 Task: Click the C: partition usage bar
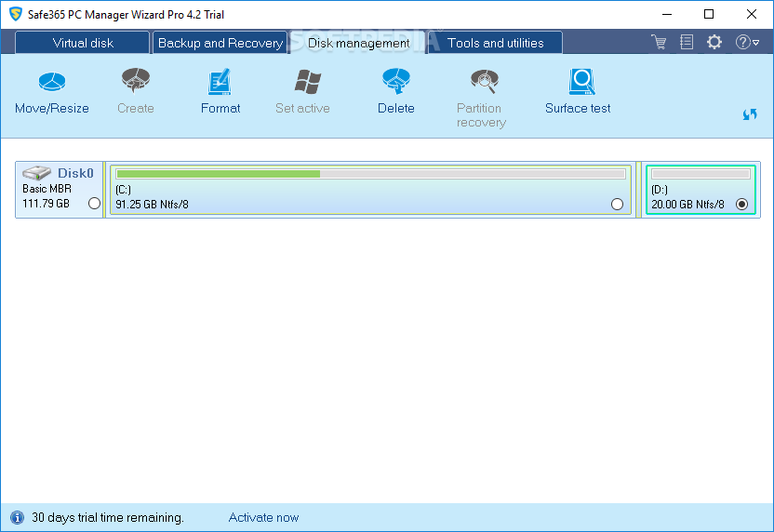(371, 174)
